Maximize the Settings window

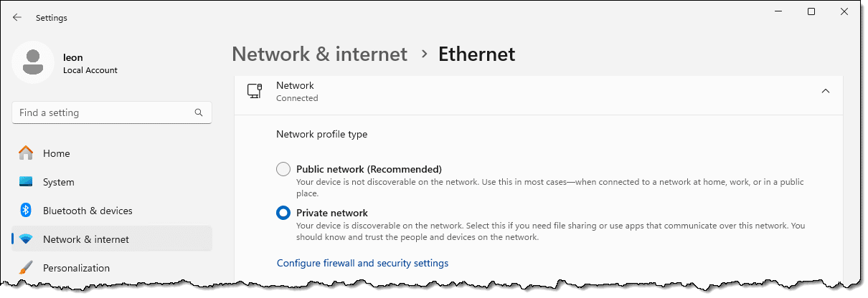pyautogui.click(x=811, y=11)
